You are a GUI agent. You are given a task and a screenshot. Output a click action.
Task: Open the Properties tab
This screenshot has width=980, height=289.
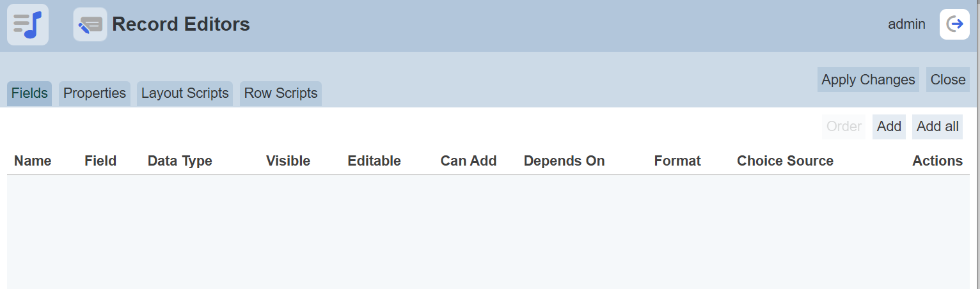(95, 93)
